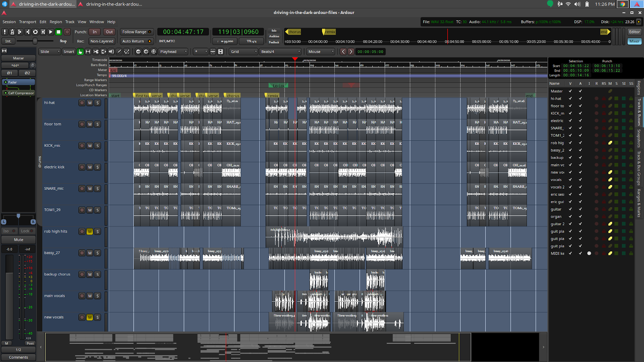Jump to session end transport icon

[x=27, y=32]
